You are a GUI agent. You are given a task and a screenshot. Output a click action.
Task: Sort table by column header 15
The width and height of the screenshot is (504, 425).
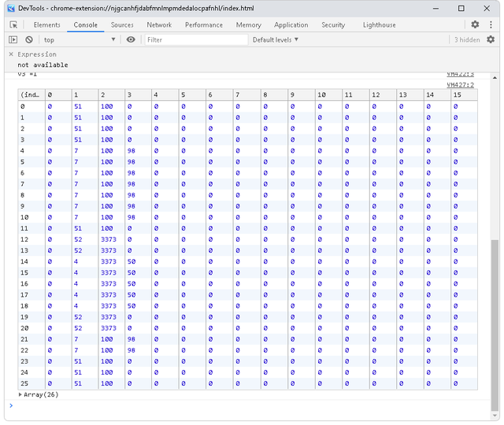[464, 94]
